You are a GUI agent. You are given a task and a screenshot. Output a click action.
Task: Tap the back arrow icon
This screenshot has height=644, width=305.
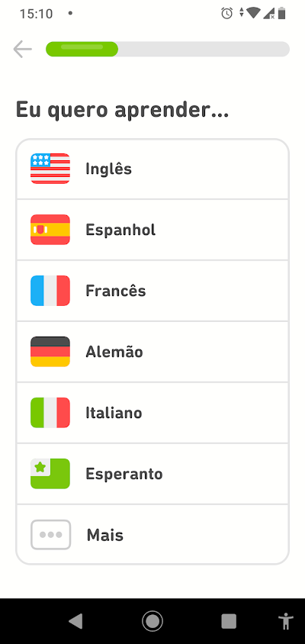coord(23,50)
